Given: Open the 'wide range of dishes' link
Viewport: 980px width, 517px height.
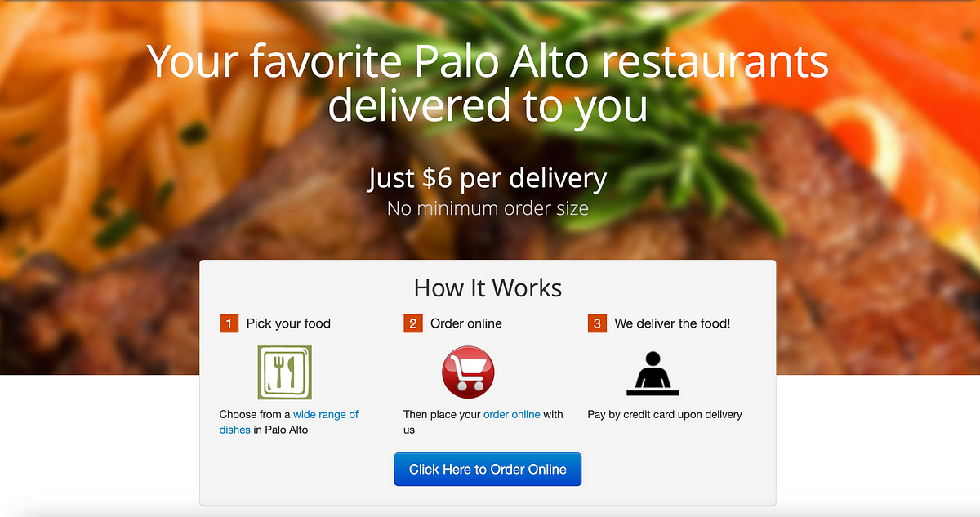Looking at the screenshot, I should 289,422.
